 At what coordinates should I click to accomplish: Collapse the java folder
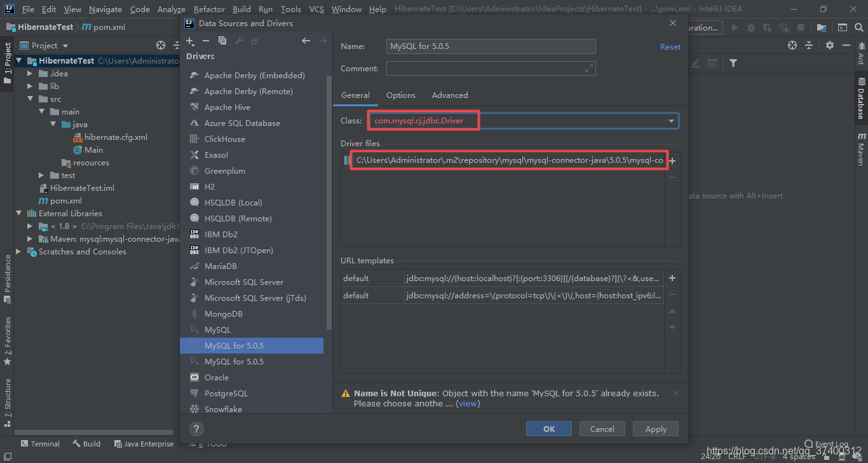tap(53, 125)
